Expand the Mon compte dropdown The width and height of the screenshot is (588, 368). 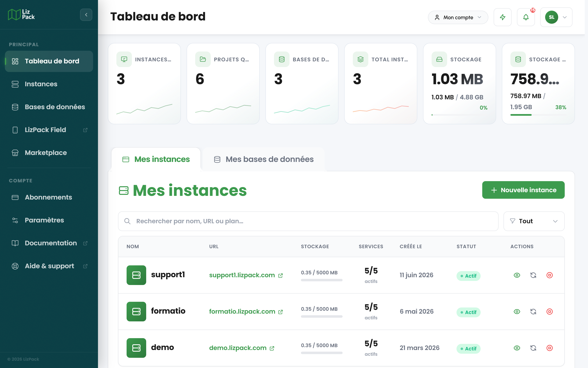coord(458,17)
